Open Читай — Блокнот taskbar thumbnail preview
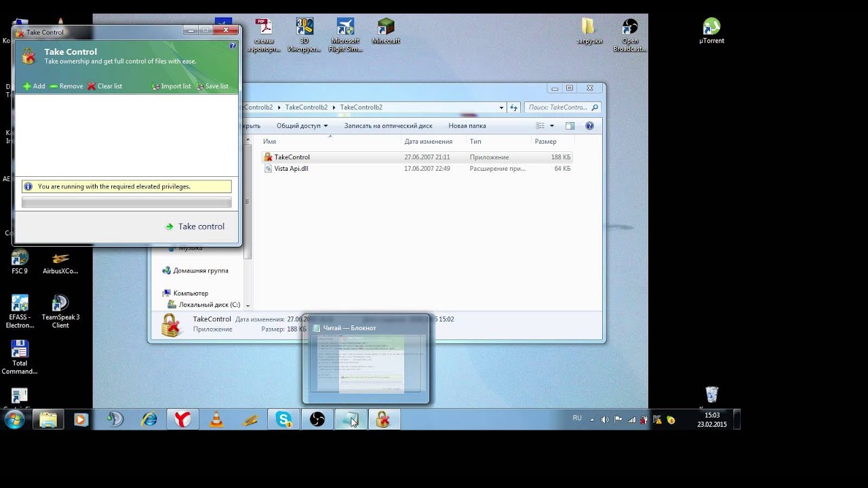The image size is (868, 488). [x=366, y=359]
